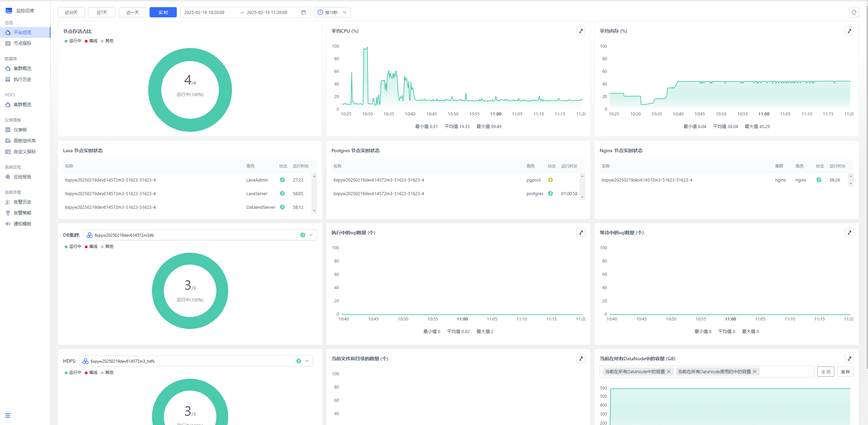
Task: Select 实时 mode button
Action: tap(163, 12)
